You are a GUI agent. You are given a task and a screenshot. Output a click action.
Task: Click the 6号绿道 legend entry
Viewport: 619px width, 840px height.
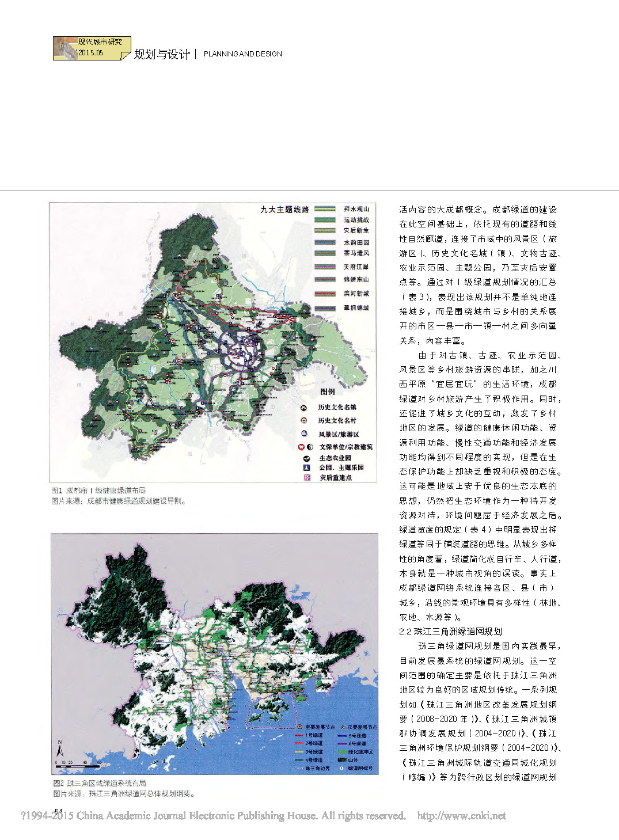(352, 744)
